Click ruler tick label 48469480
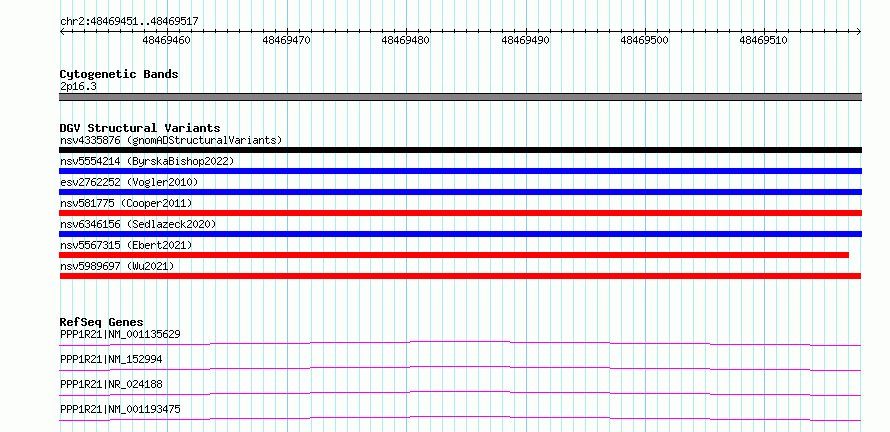Viewport: 890px width, 432px height. 405,40
